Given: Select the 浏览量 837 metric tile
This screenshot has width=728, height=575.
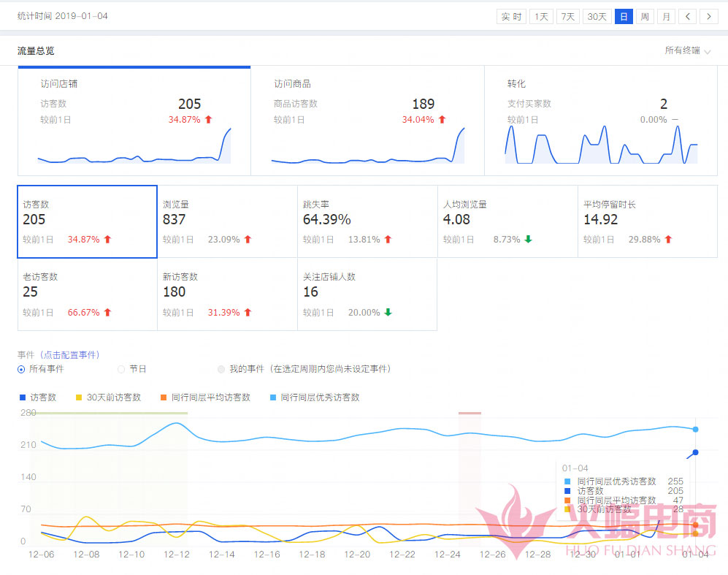Looking at the screenshot, I should point(227,221).
